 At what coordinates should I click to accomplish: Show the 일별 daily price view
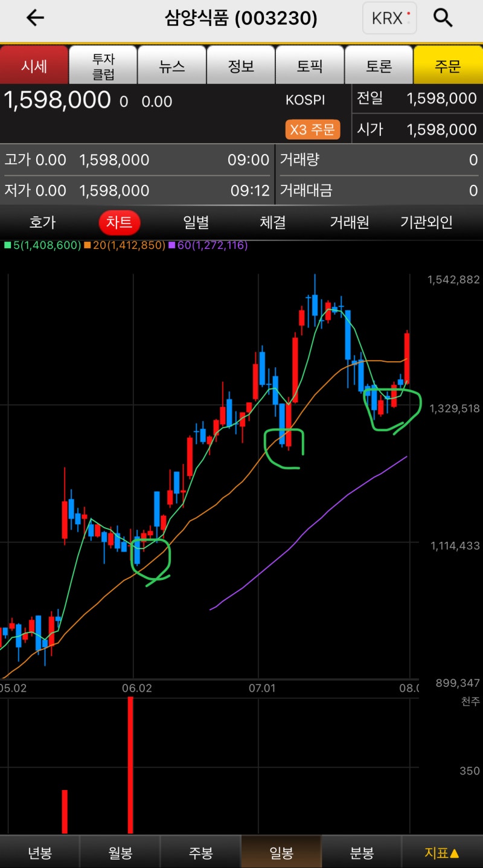point(196,222)
